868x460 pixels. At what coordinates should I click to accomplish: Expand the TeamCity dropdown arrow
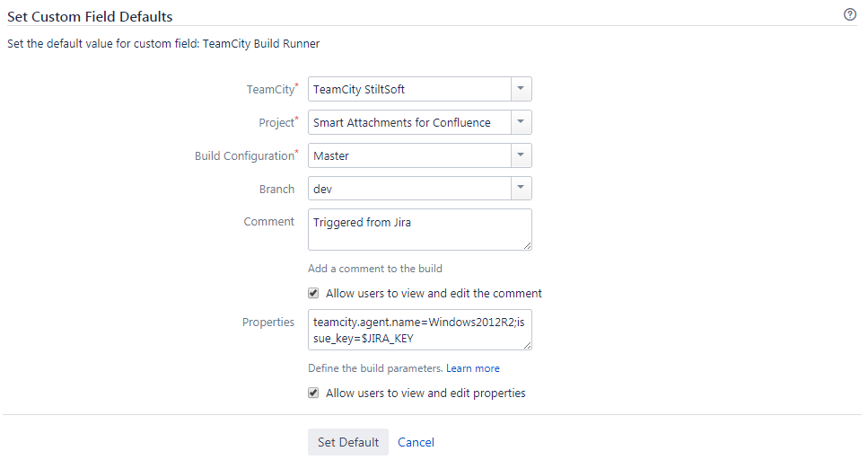tap(521, 89)
